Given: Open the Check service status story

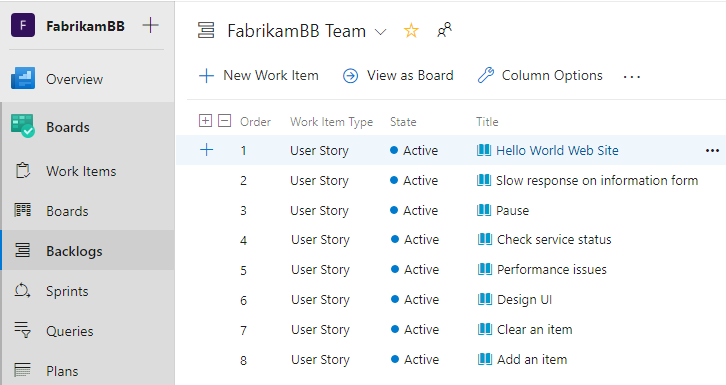Looking at the screenshot, I should (554, 240).
